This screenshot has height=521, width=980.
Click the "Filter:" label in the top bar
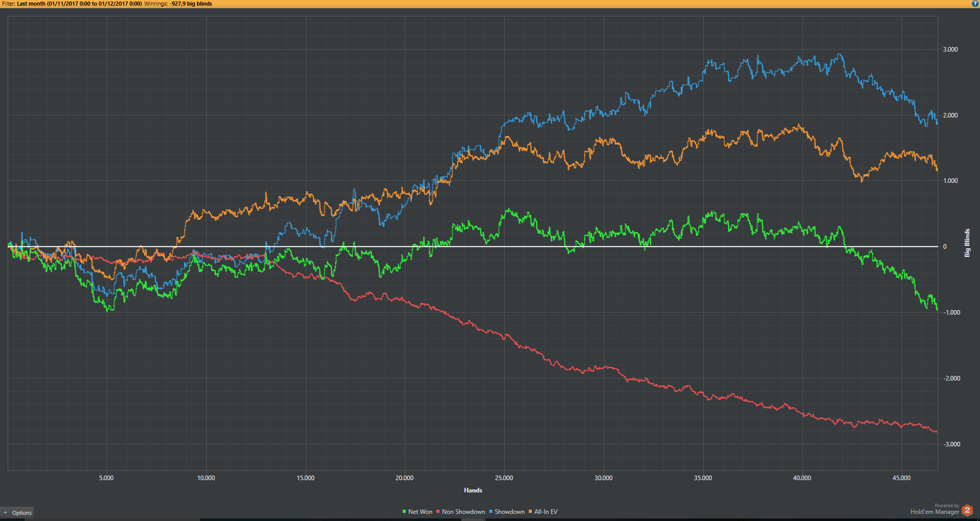[8, 4]
